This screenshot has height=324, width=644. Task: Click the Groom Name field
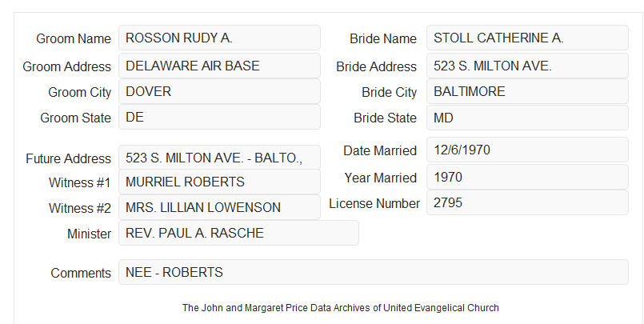pyautogui.click(x=219, y=38)
